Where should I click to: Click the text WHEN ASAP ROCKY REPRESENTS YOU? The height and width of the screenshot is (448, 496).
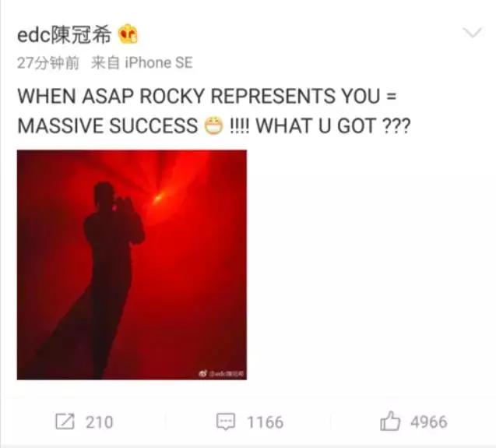coord(199,96)
